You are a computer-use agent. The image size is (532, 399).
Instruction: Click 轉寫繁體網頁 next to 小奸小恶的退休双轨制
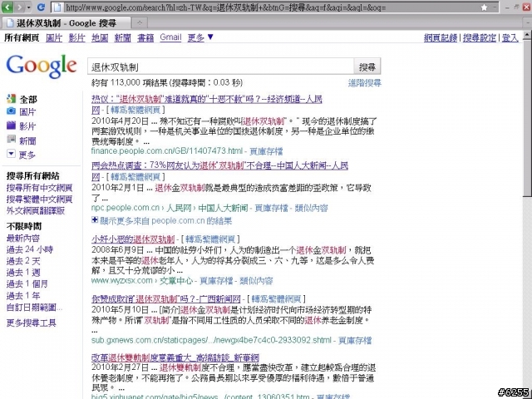(x=210, y=239)
